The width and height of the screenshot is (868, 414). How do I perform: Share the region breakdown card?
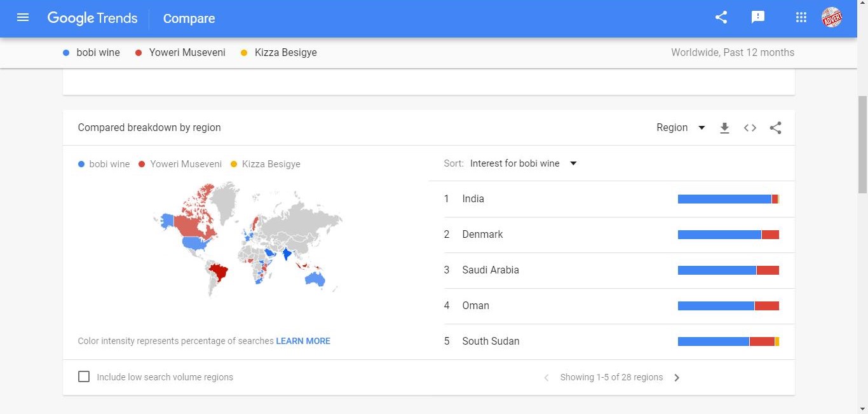tap(775, 128)
